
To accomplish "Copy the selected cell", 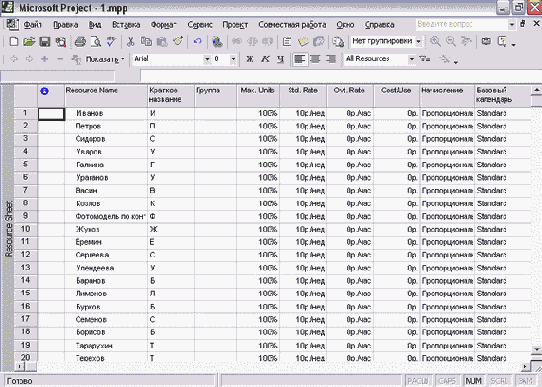I will [146, 42].
